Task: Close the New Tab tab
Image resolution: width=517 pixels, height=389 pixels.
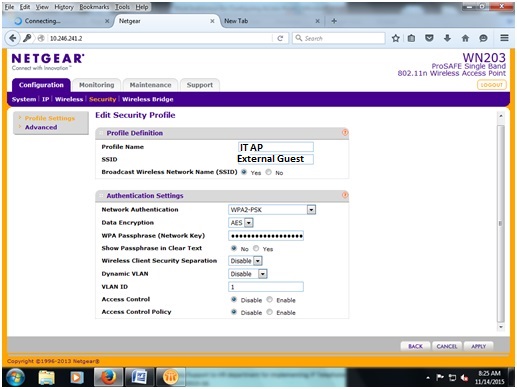Action: (318, 21)
